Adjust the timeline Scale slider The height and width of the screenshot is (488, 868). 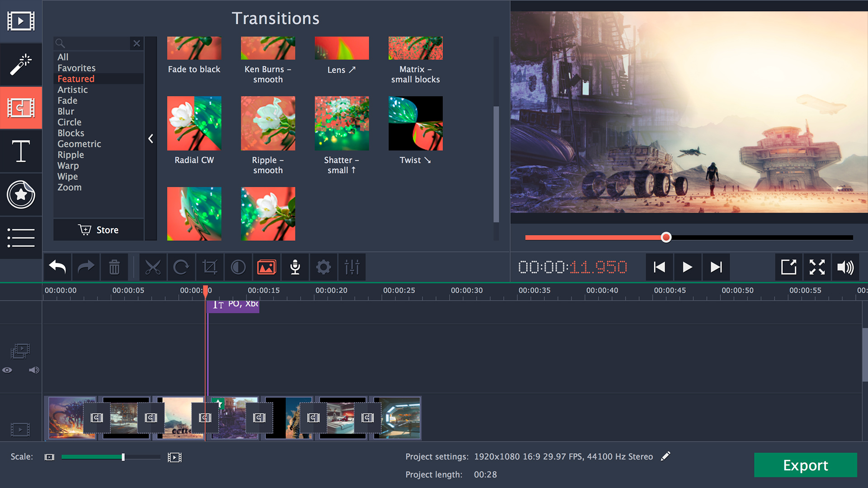click(x=123, y=457)
